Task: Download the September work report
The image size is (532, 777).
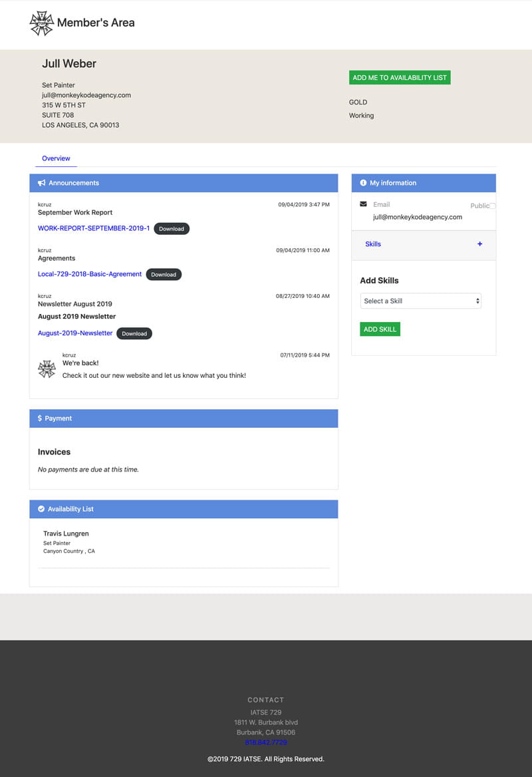Action: [172, 228]
